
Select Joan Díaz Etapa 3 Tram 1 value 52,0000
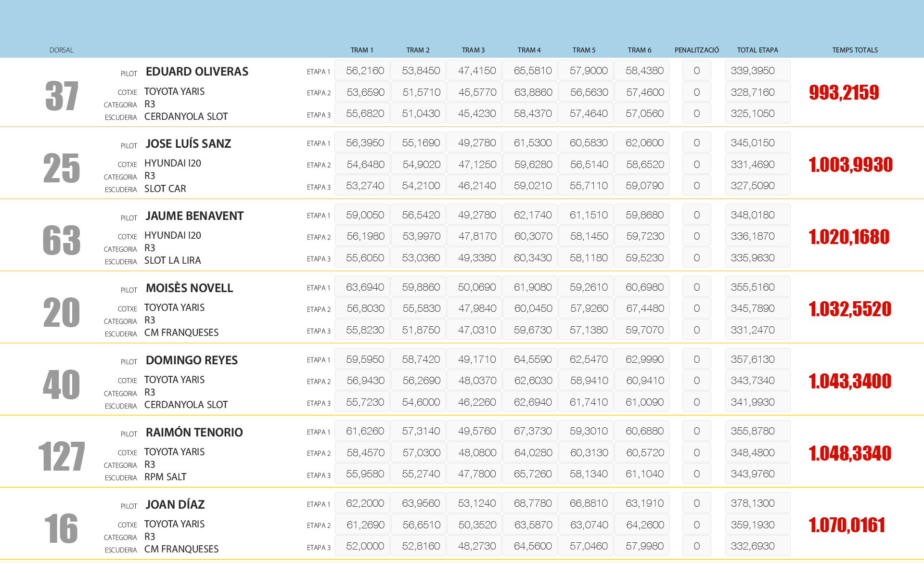pos(364,546)
